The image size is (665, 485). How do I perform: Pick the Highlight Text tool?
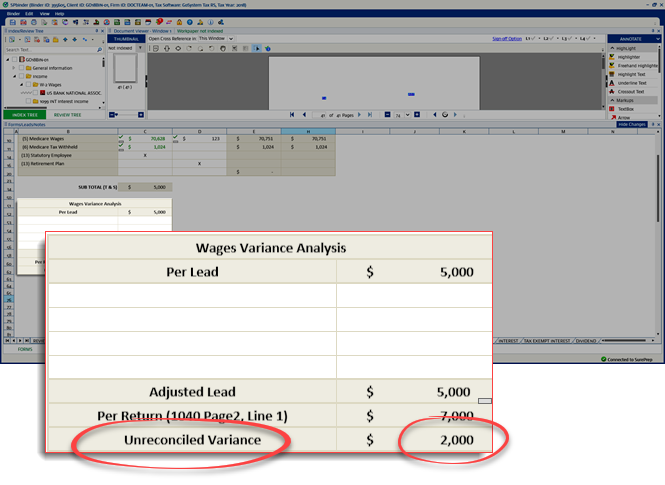coord(631,74)
